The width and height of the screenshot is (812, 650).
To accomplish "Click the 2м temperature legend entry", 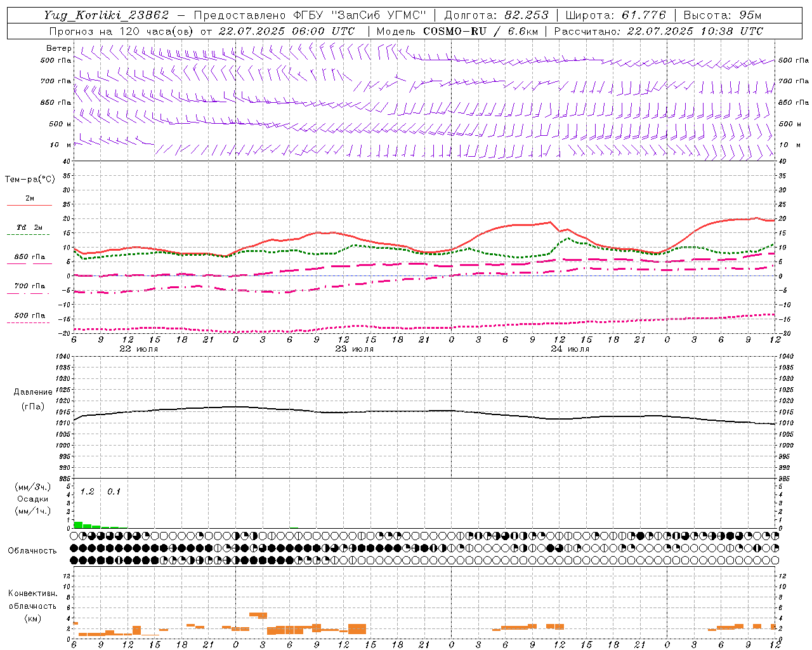I will 30,199.
